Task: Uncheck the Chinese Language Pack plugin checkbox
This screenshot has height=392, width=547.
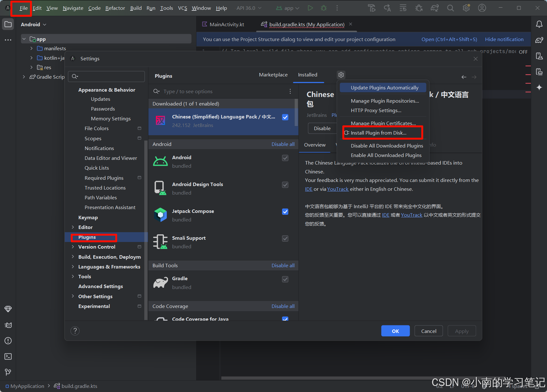Action: coord(285,117)
